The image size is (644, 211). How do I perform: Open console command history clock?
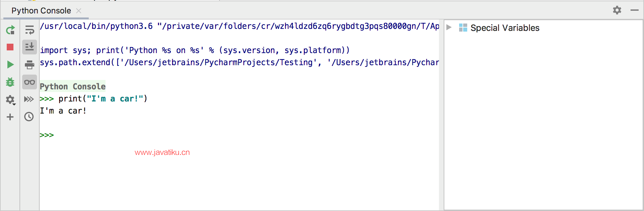(29, 117)
